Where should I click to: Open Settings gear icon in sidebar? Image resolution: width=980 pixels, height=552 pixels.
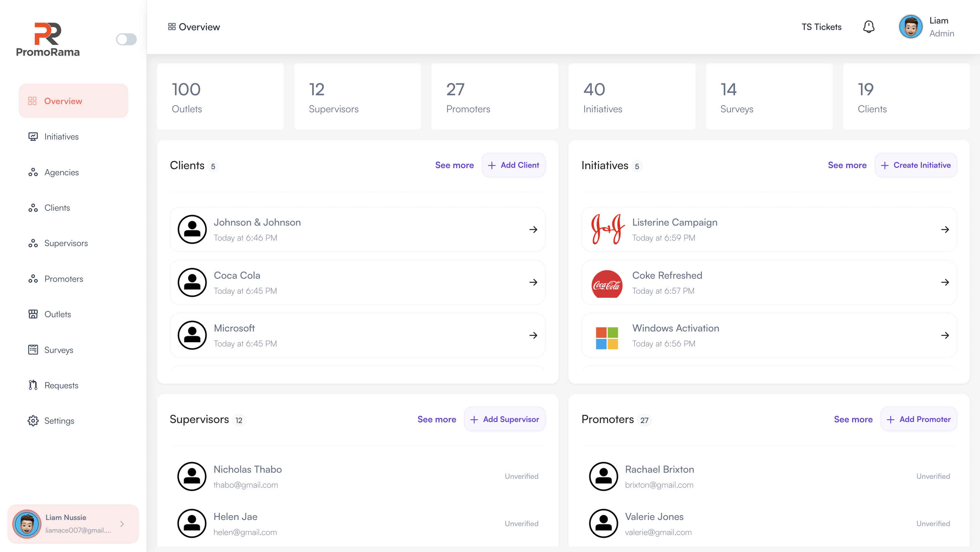[x=33, y=421]
